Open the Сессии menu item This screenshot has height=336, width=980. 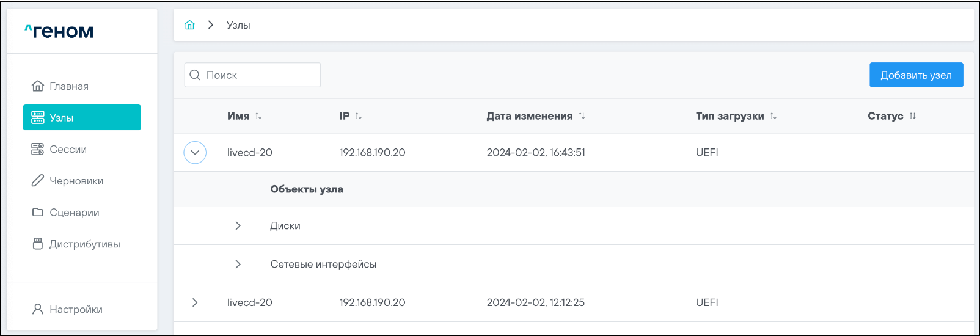(x=68, y=149)
